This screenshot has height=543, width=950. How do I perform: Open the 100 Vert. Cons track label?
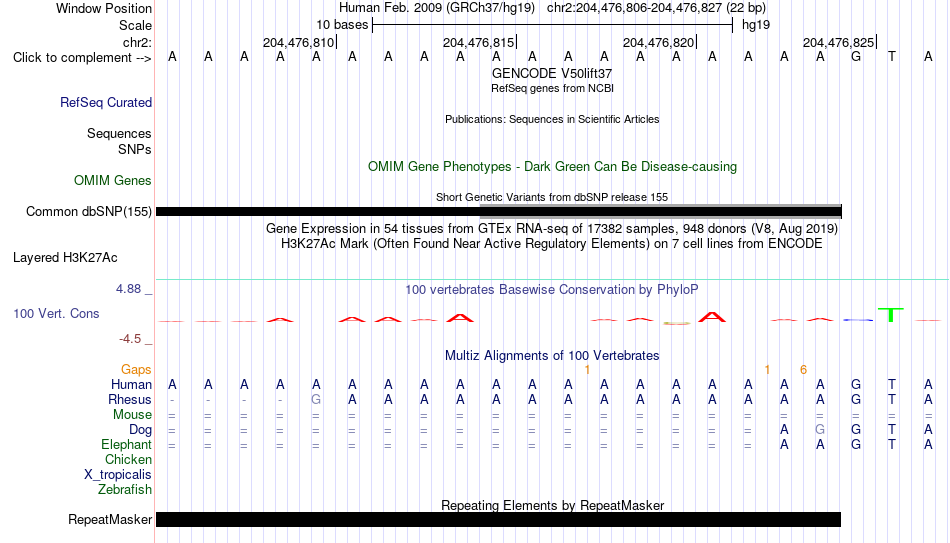56,313
